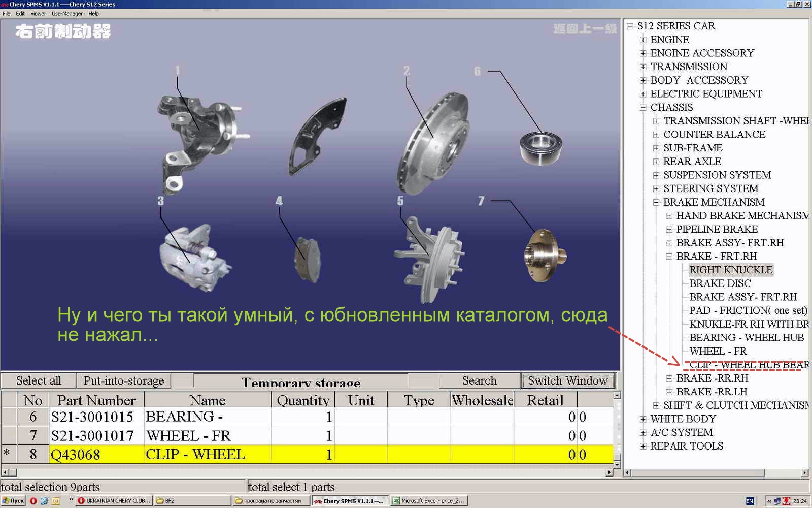The image size is (812, 508).
Task: Select CLIP - WHEEL HUB BEAR tree item
Action: [749, 365]
